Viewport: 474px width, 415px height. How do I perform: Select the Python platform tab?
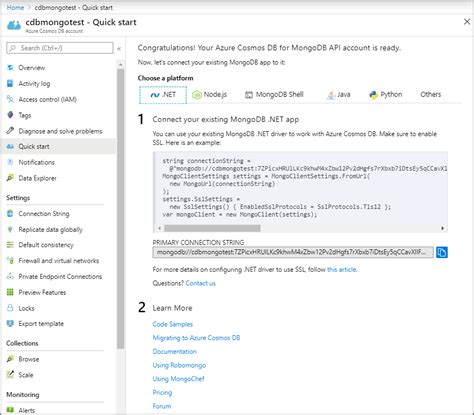[386, 95]
